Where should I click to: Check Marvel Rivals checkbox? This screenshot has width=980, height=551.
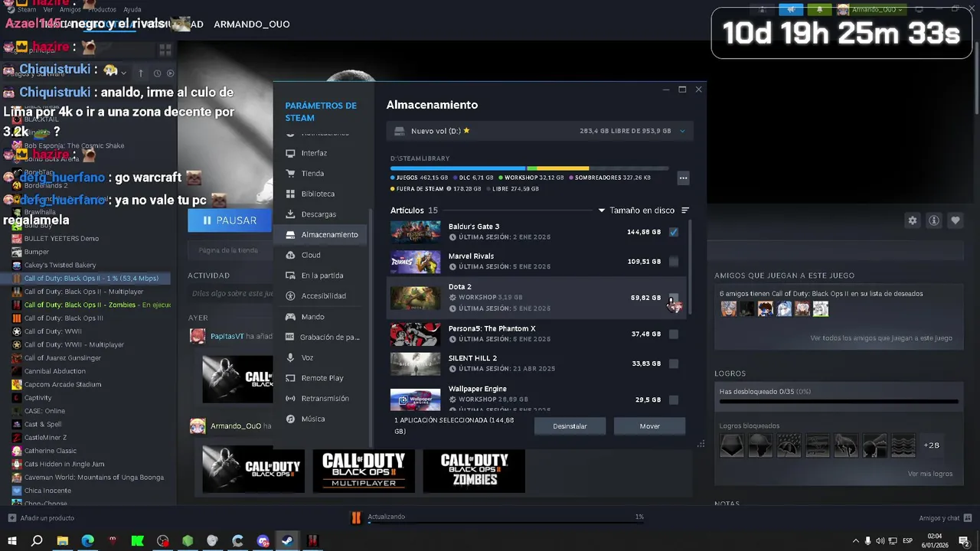[x=674, y=262]
